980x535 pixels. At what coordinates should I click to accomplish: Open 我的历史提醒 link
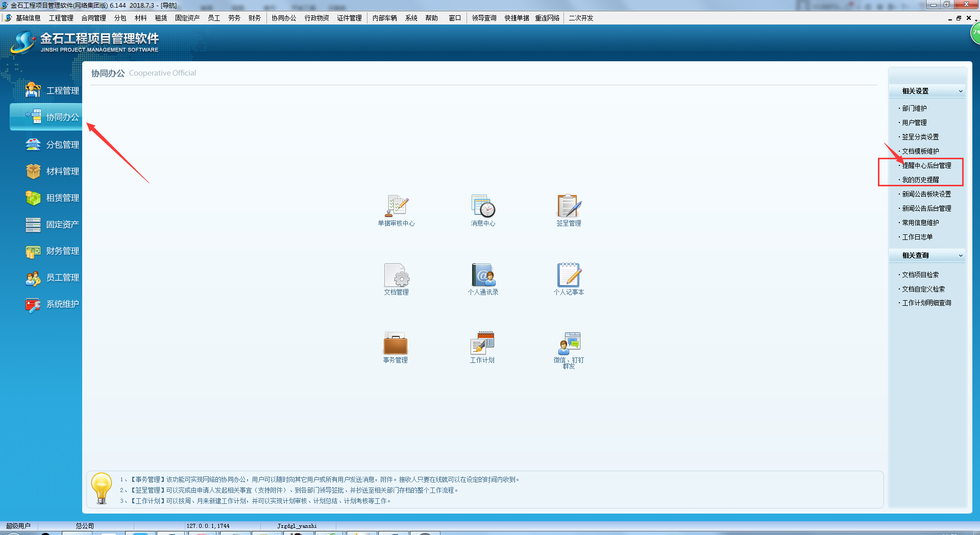pyautogui.click(x=921, y=180)
